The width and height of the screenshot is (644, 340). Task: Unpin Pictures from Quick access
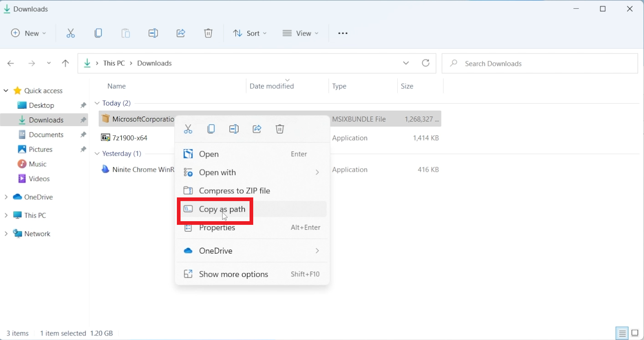(83, 149)
